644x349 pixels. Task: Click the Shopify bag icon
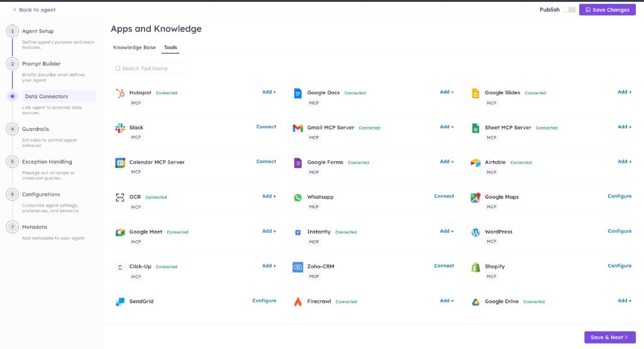click(x=475, y=267)
